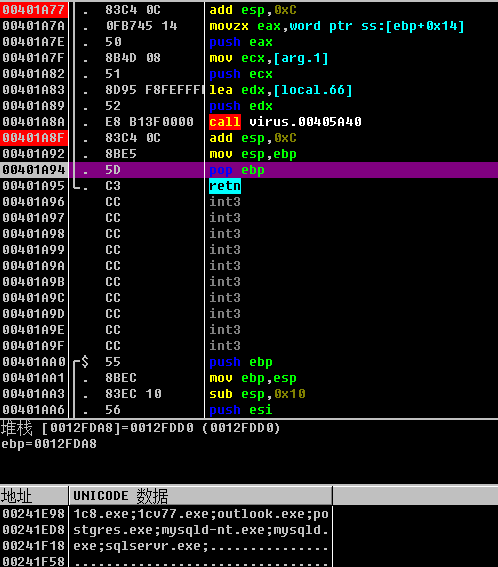Select hex bytes E8 B13F0000
The height and width of the screenshot is (567, 498).
[149, 122]
